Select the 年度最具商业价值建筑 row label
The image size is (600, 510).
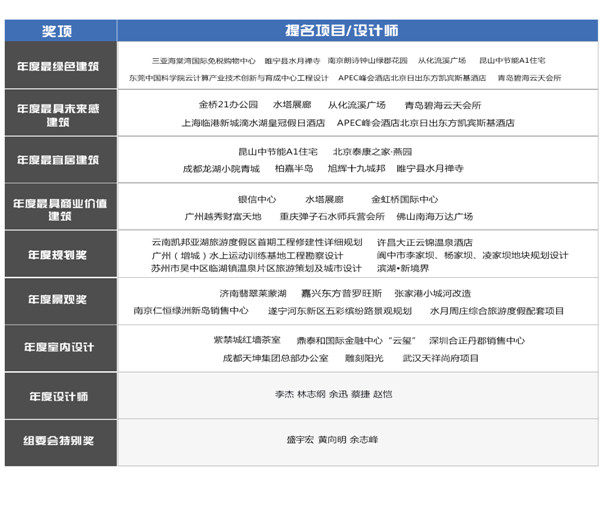click(x=58, y=208)
